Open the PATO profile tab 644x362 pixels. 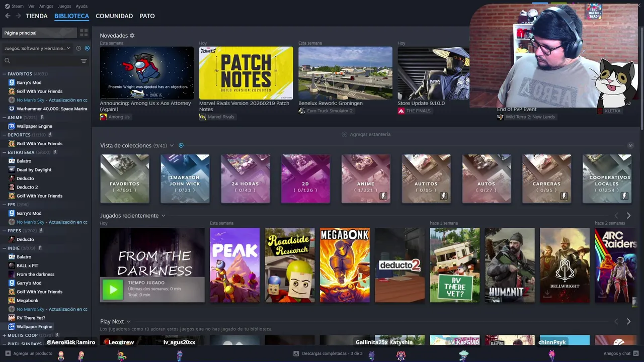147,16
